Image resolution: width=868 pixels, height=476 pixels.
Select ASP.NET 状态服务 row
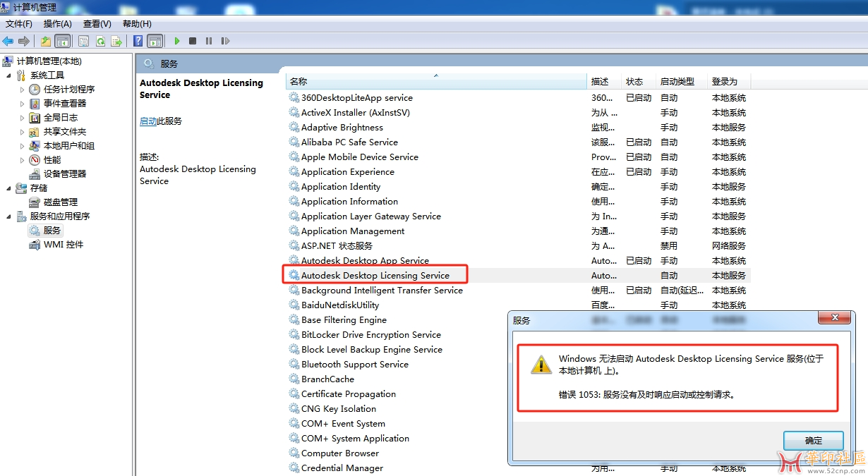tap(518, 246)
